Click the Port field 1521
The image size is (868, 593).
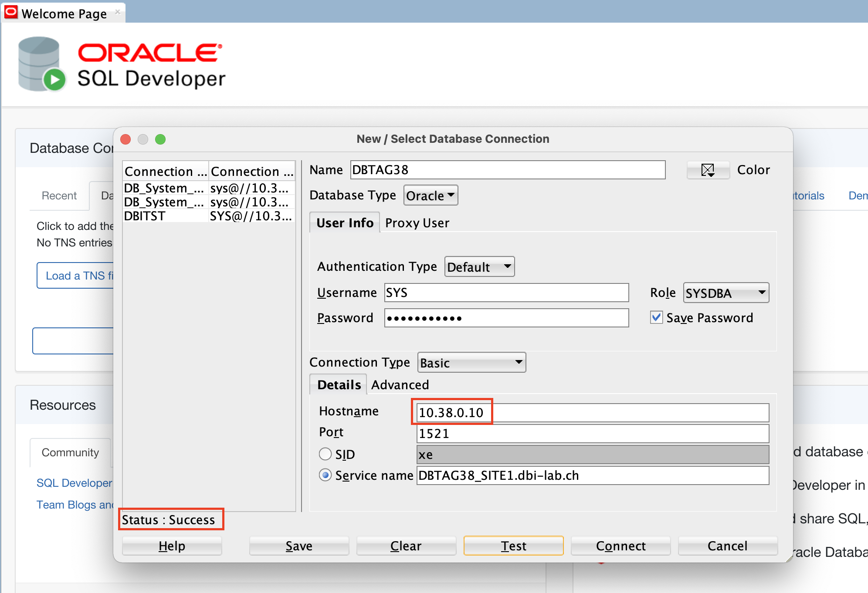pyautogui.click(x=593, y=434)
